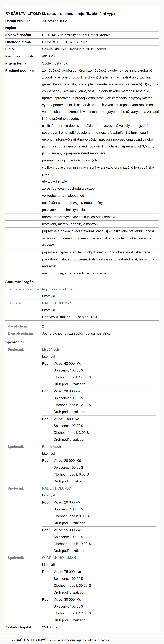This screenshot has width=164, height=644.
Task: Click the date 23. březen 1993
Action: pos(54,21)
